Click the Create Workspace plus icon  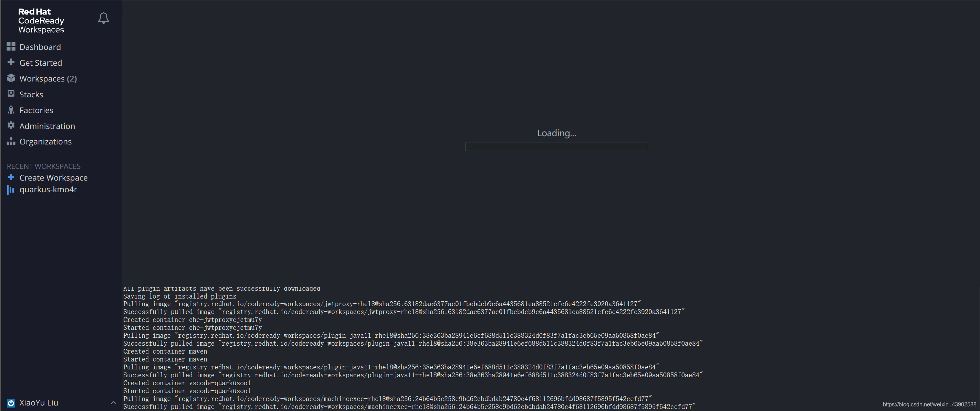(x=11, y=177)
